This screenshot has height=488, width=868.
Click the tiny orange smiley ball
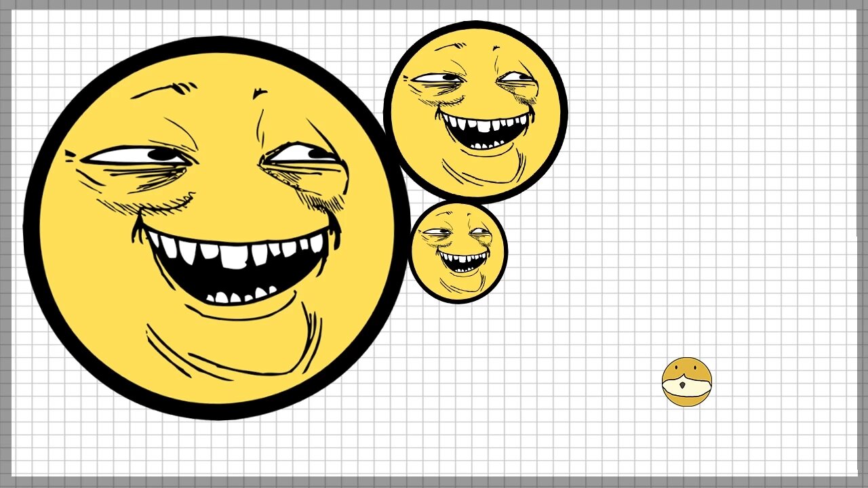687,382
